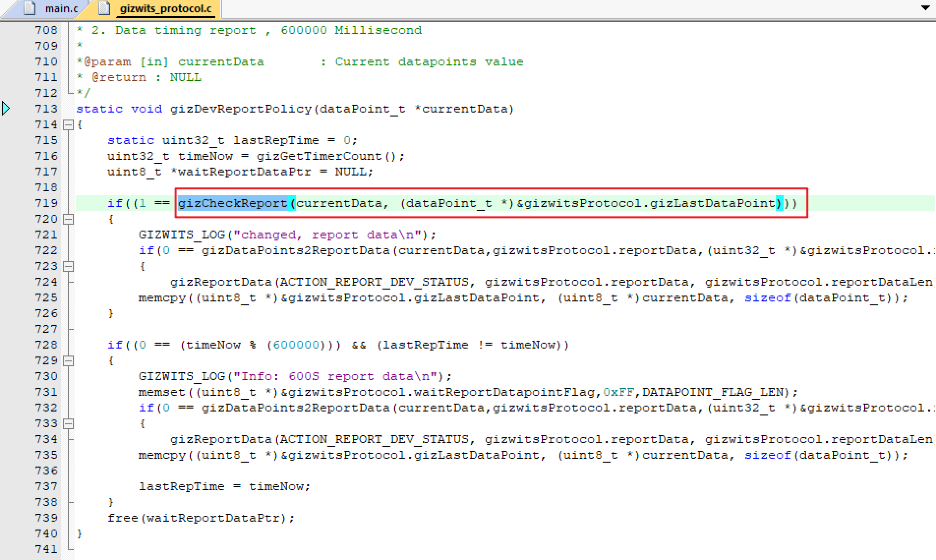Collapse the function body fold at line 714
The image size is (936, 560).
[69, 125]
